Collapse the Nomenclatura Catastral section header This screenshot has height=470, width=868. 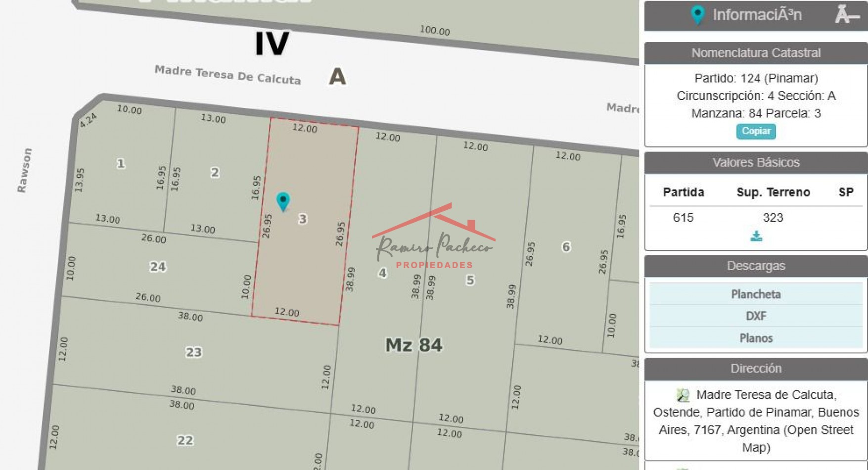click(755, 53)
